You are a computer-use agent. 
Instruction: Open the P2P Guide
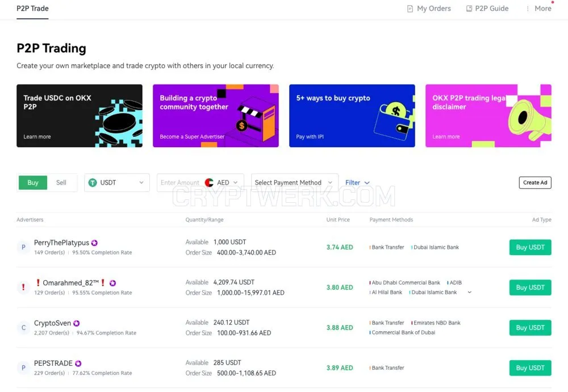(487, 9)
